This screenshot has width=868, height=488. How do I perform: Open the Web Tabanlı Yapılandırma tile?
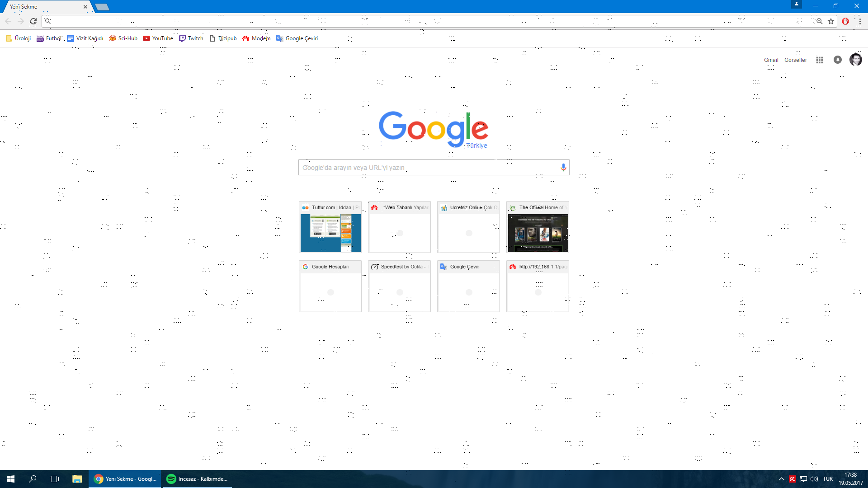399,227
